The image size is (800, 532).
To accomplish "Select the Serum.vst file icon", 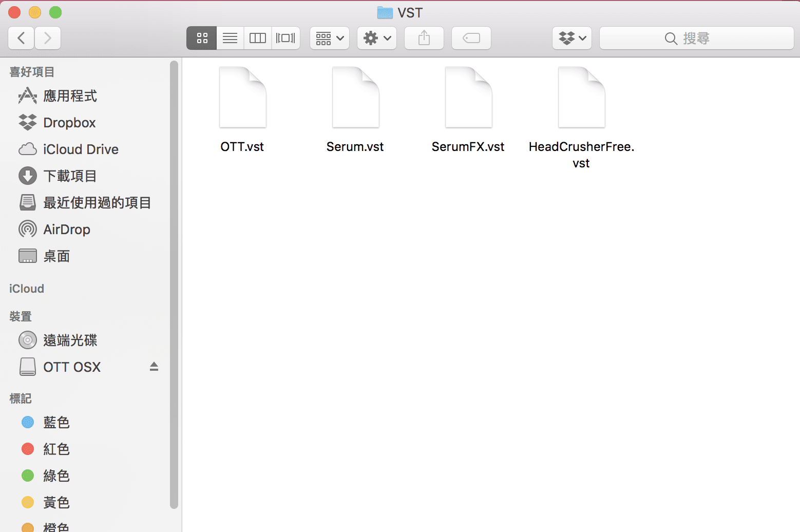I will point(355,97).
